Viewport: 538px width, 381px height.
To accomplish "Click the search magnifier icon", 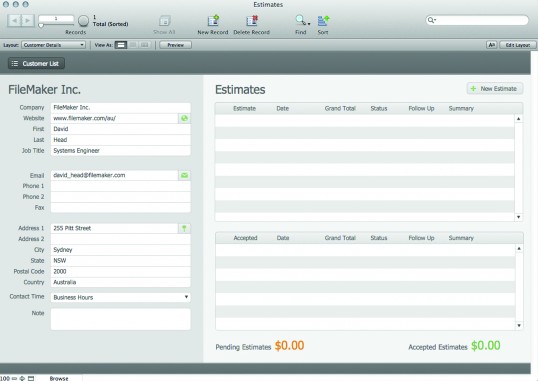I will pos(431,20).
